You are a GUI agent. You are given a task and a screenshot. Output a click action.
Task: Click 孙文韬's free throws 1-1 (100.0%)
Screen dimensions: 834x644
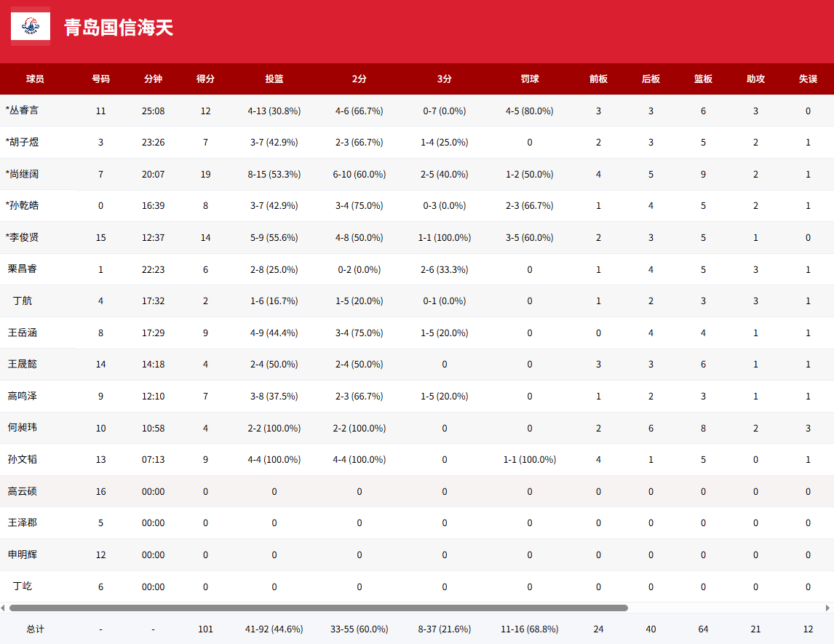pos(530,459)
